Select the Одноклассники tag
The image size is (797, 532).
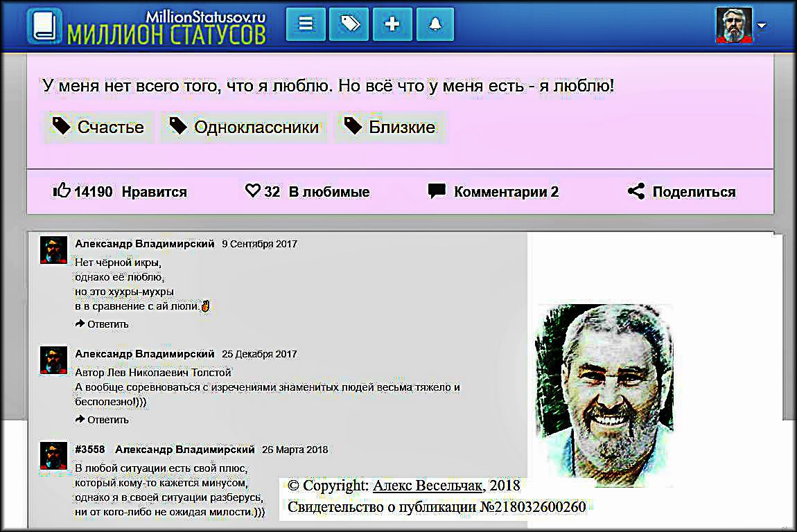(244, 127)
